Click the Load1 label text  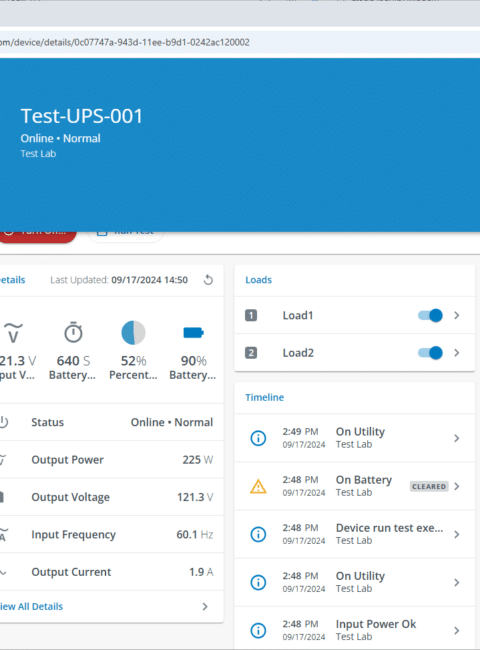click(x=298, y=315)
